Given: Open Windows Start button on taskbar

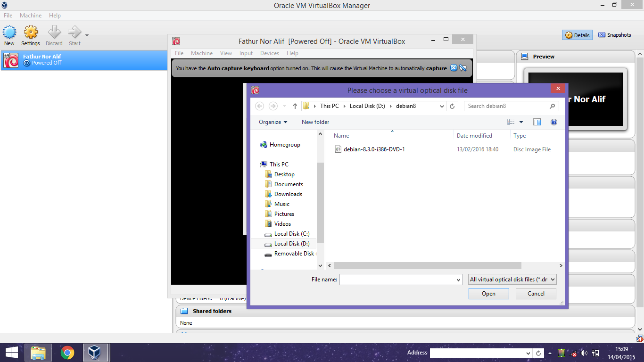Looking at the screenshot, I should (x=12, y=353).
